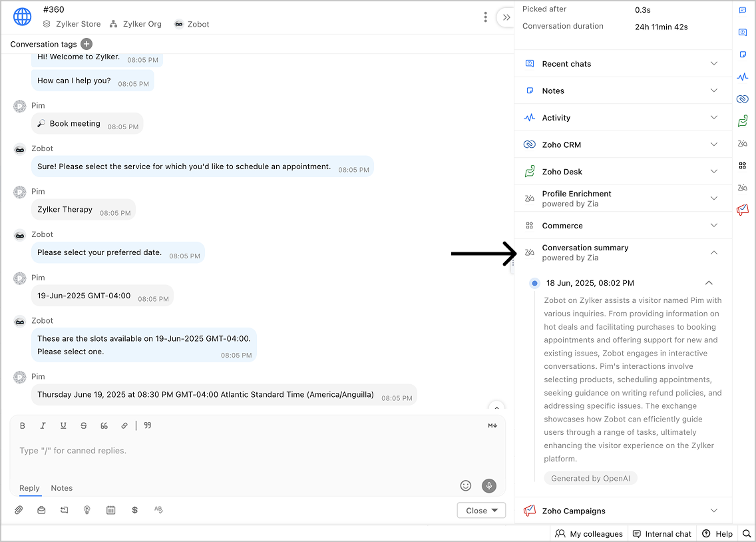Image resolution: width=756 pixels, height=542 pixels.
Task: Click notes icon in right sidebar
Action: coord(743,55)
